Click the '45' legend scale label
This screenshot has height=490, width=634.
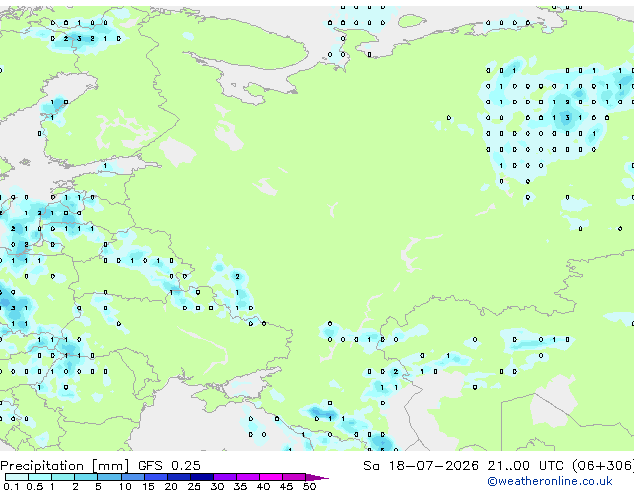click(x=286, y=486)
